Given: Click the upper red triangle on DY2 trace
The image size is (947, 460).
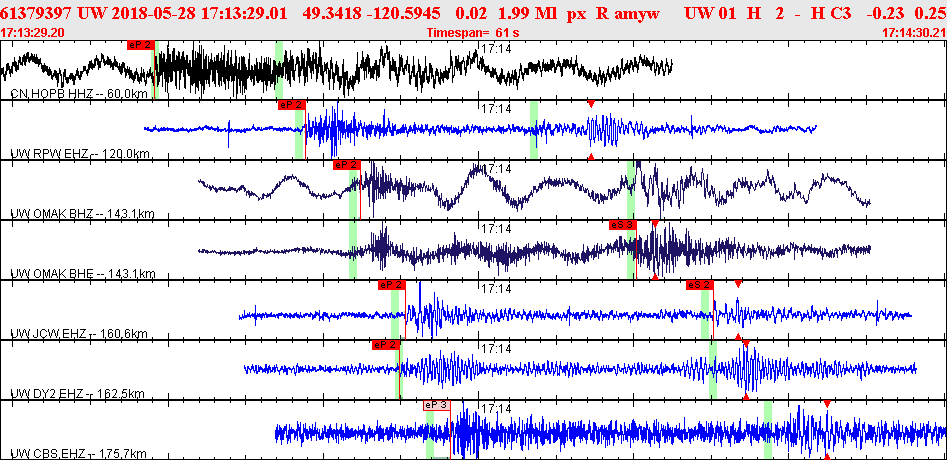Looking at the screenshot, I should [746, 343].
